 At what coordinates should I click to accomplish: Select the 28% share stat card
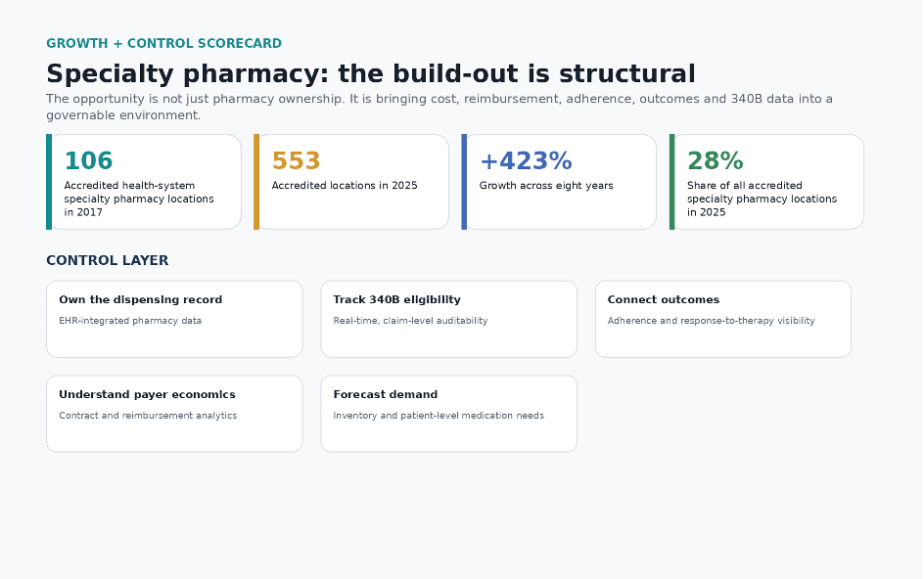[766, 182]
